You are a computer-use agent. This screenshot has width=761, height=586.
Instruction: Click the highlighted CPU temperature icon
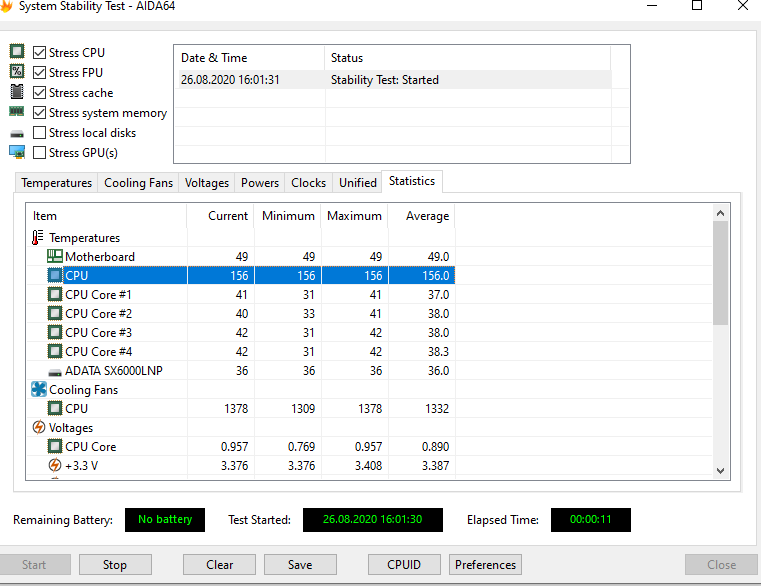[x=55, y=275]
